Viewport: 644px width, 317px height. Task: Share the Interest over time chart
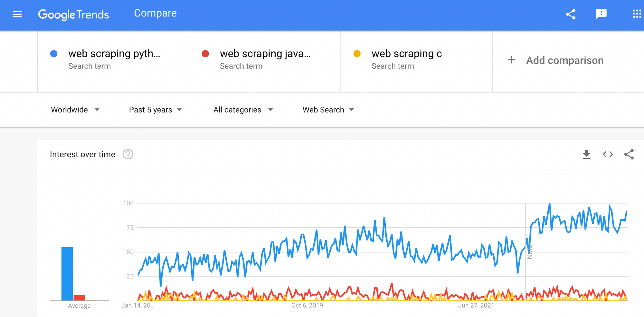pyautogui.click(x=629, y=154)
